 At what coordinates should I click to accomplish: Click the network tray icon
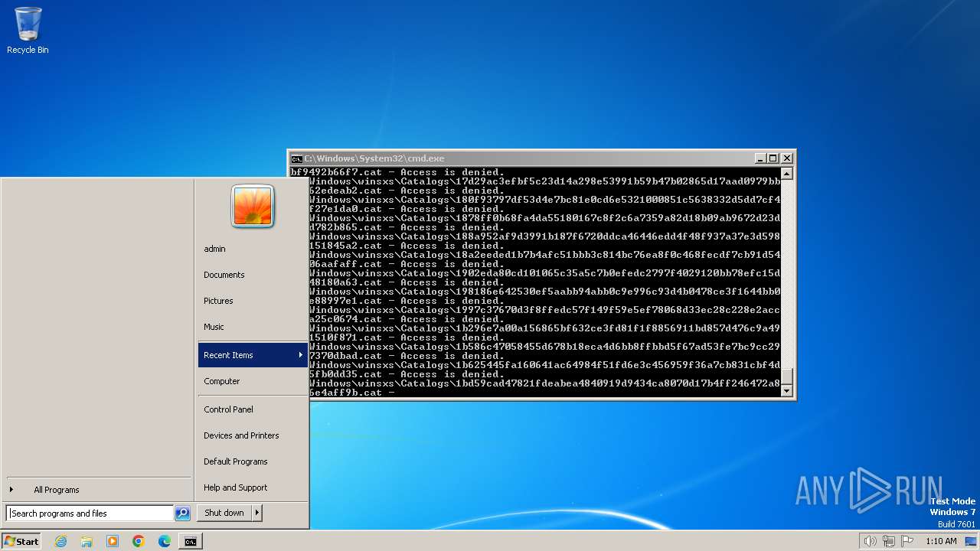click(888, 541)
